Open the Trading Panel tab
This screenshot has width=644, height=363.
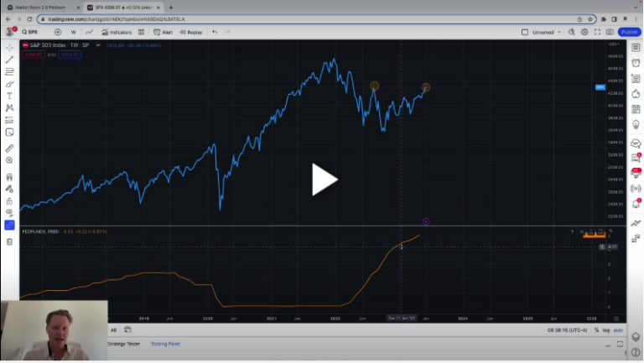(x=165, y=344)
